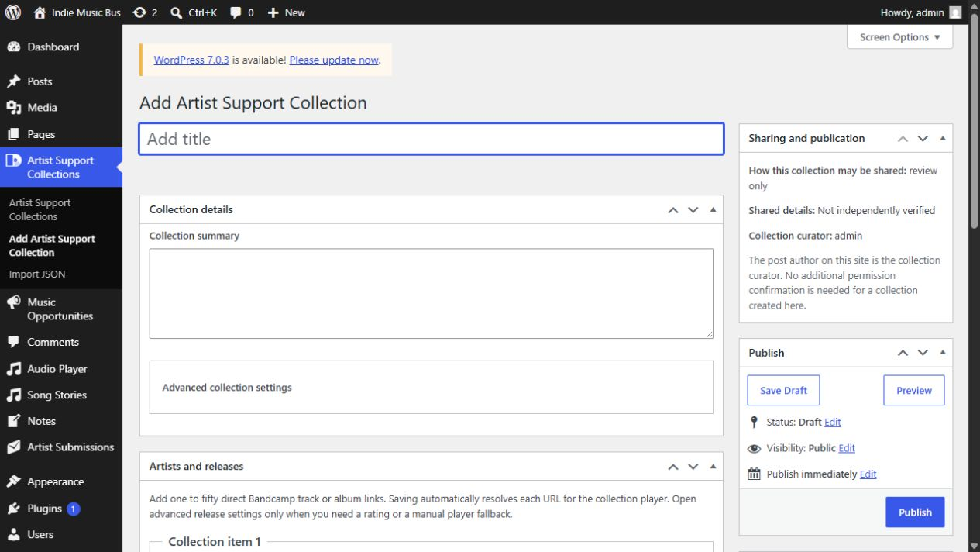Click the Preview button
980x552 pixels.
click(x=914, y=391)
